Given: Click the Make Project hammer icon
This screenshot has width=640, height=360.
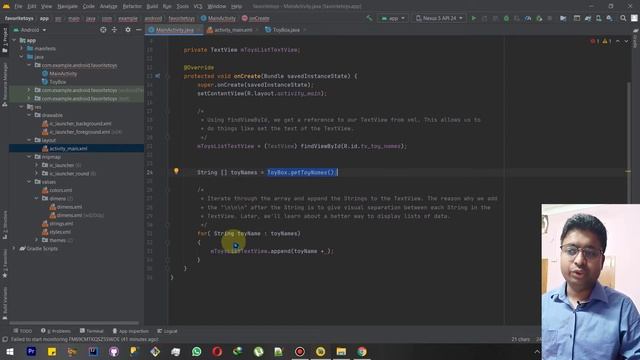Looking at the screenshot, I should (369, 18).
